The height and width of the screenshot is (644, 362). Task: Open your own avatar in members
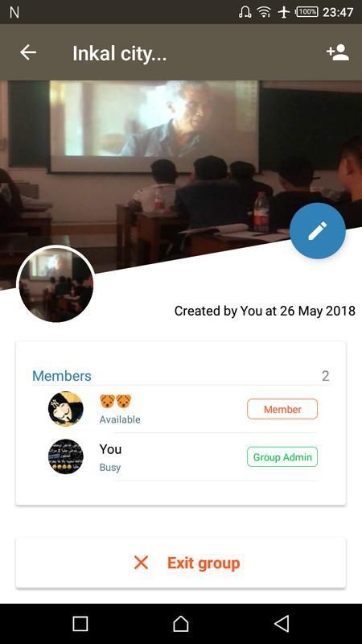tap(66, 456)
